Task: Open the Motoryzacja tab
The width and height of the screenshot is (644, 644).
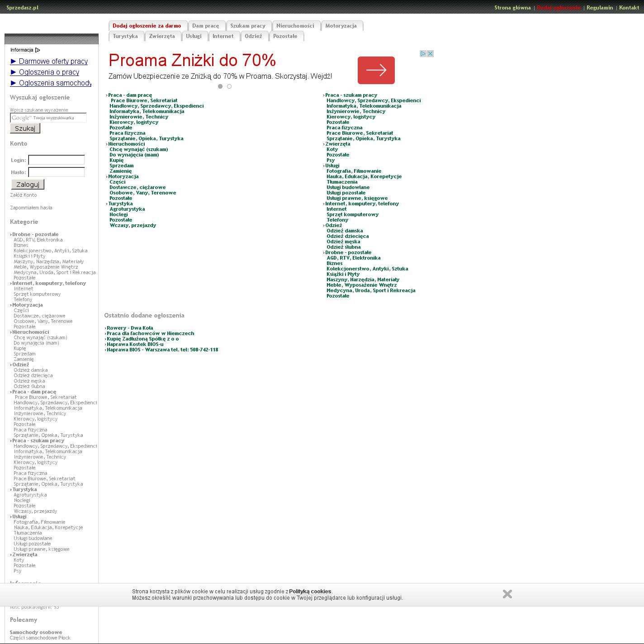Action: [x=341, y=26]
